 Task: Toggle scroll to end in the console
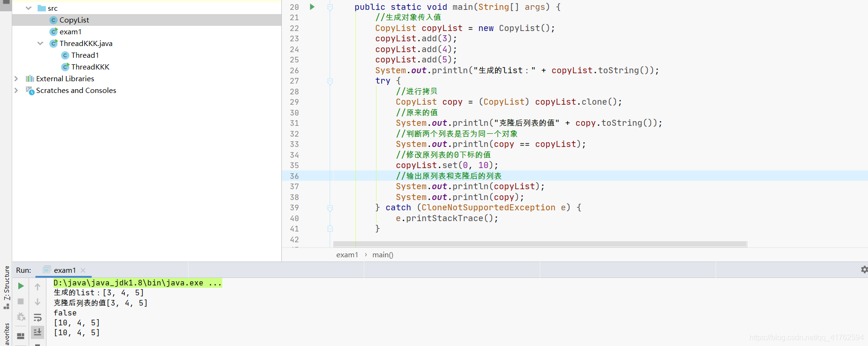pyautogui.click(x=38, y=332)
